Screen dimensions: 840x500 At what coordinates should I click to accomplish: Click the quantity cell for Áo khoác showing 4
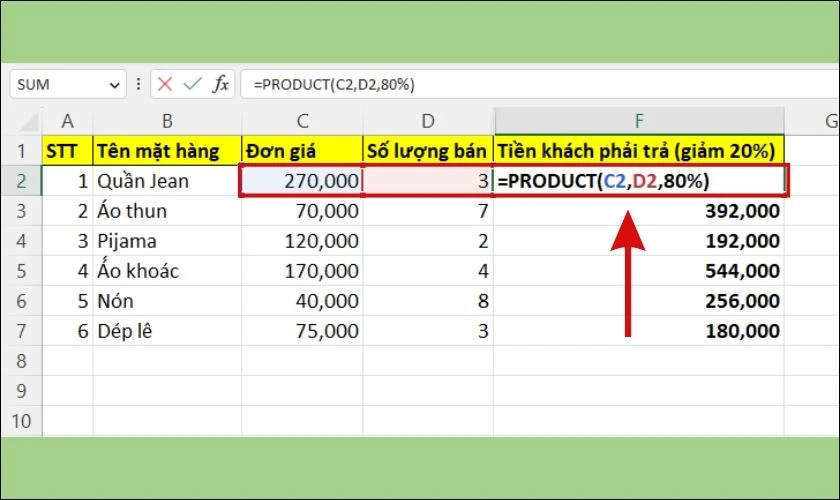coord(428,271)
